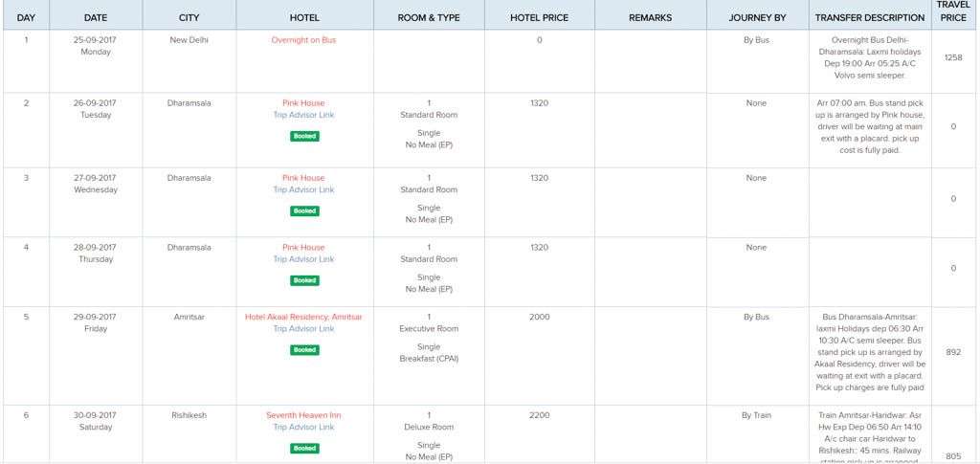Select the DATE column header

point(96,17)
